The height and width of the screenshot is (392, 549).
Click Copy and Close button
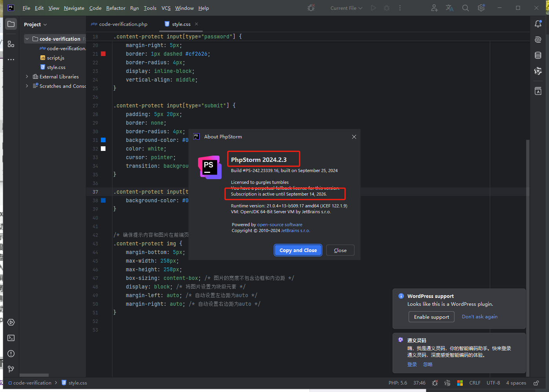tap(298, 250)
